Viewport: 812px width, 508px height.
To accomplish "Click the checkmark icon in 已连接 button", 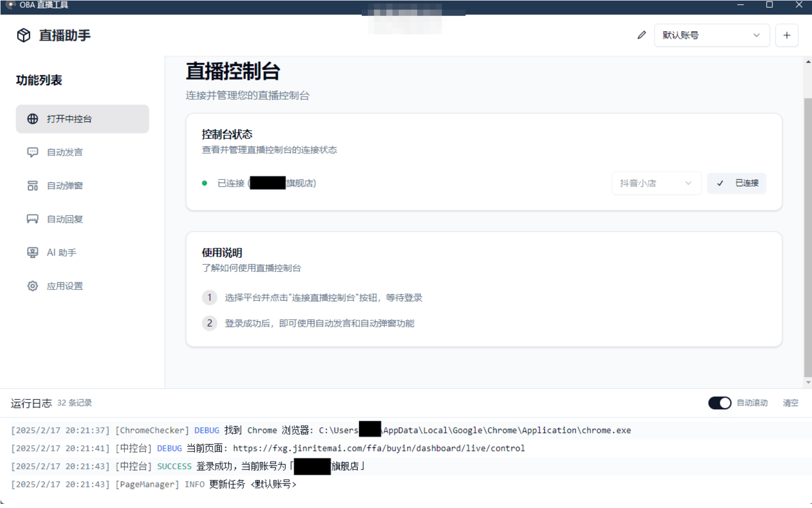I will [720, 183].
